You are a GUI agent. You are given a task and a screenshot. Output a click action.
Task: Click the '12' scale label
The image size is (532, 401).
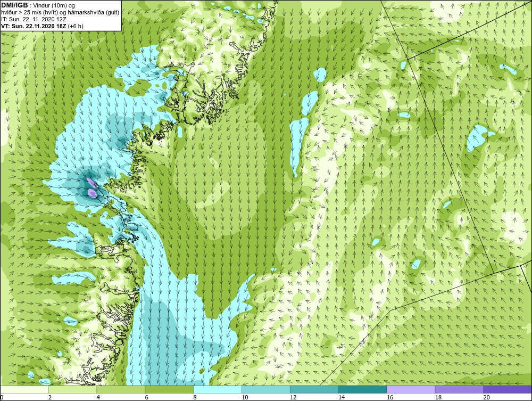click(293, 397)
